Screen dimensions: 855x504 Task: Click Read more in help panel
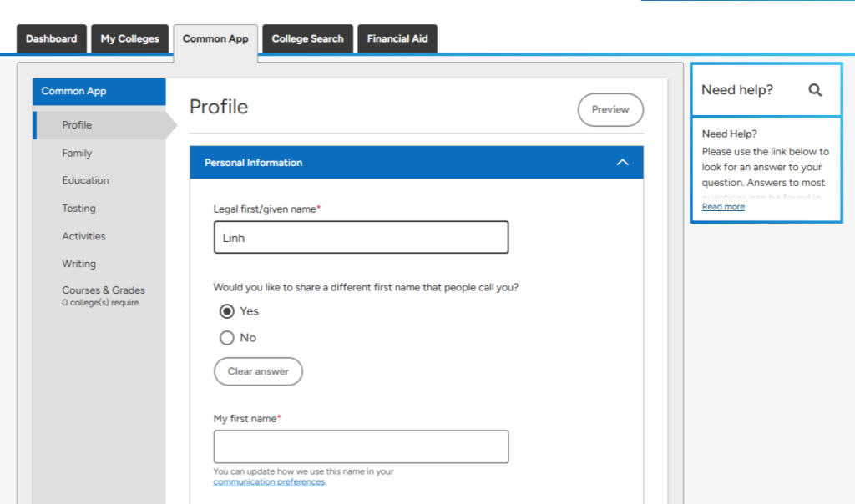point(723,207)
